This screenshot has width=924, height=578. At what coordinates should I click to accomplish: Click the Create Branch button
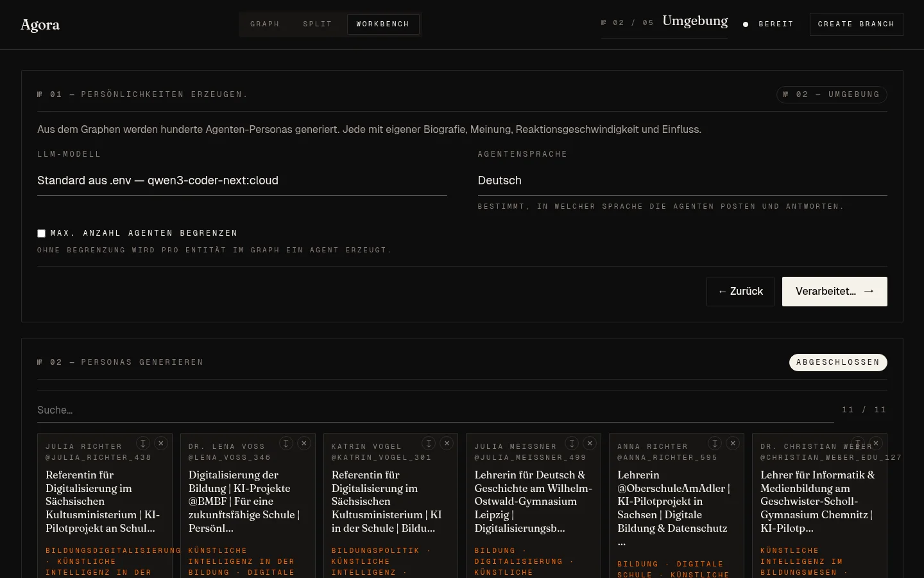click(x=856, y=24)
